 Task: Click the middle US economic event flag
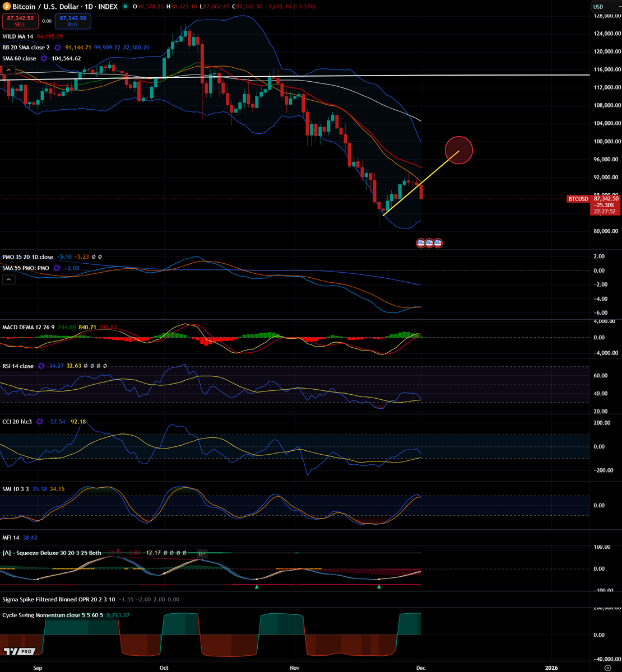tap(429, 243)
